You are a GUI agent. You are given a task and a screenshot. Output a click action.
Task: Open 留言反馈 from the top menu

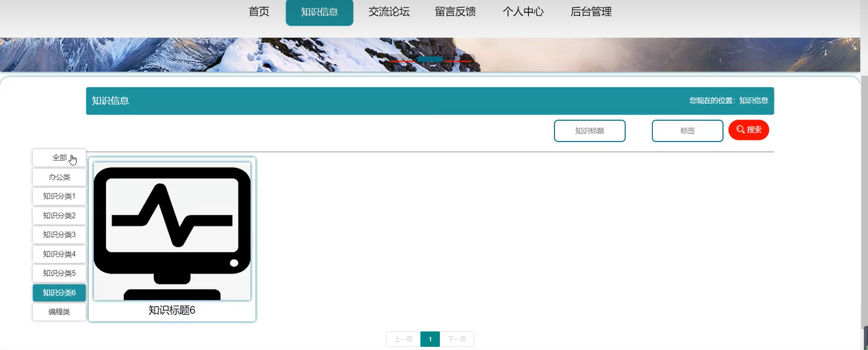point(455,12)
